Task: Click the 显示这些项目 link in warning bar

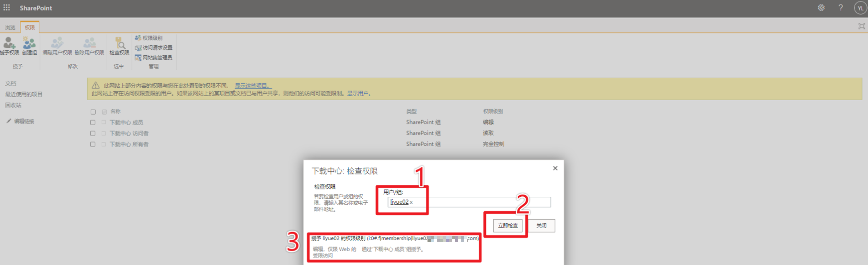Action: [253, 86]
